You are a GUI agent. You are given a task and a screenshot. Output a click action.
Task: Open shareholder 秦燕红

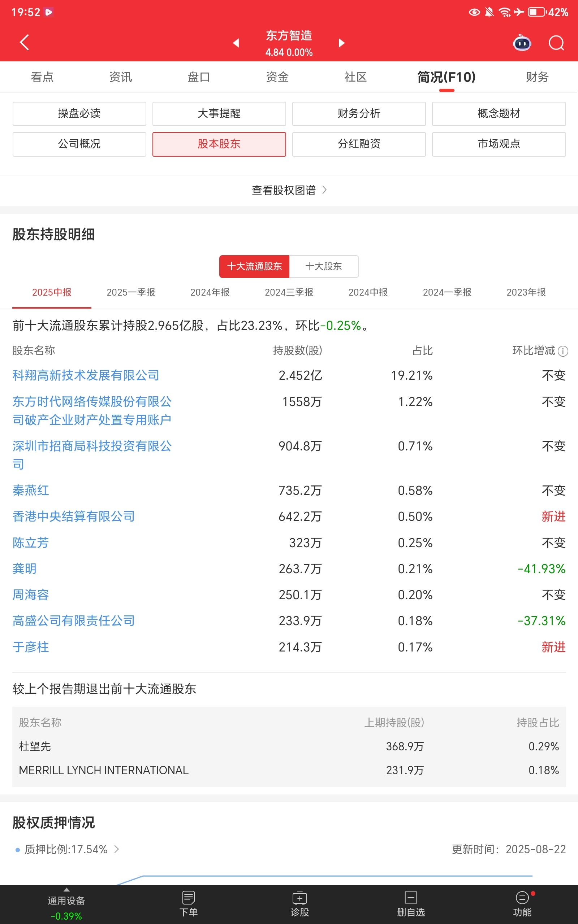click(31, 490)
